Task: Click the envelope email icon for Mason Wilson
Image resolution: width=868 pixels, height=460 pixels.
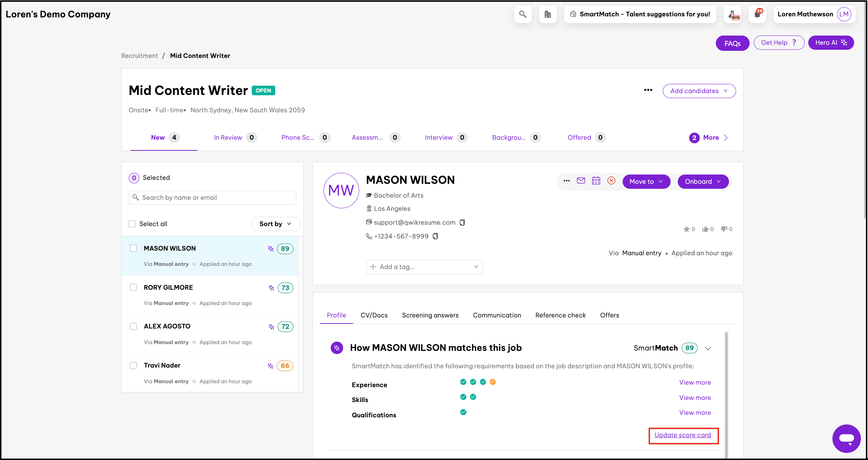Action: coord(581,181)
